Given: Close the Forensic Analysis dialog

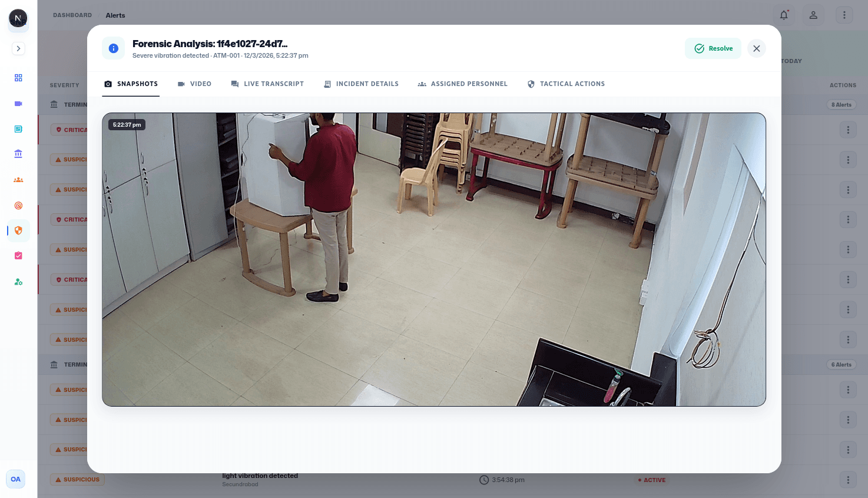Looking at the screenshot, I should (756, 48).
